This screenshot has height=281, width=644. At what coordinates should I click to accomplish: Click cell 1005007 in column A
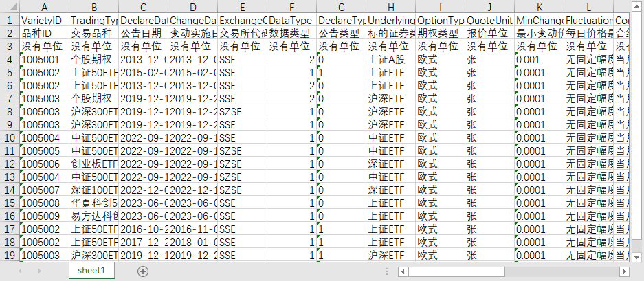[x=45, y=190]
